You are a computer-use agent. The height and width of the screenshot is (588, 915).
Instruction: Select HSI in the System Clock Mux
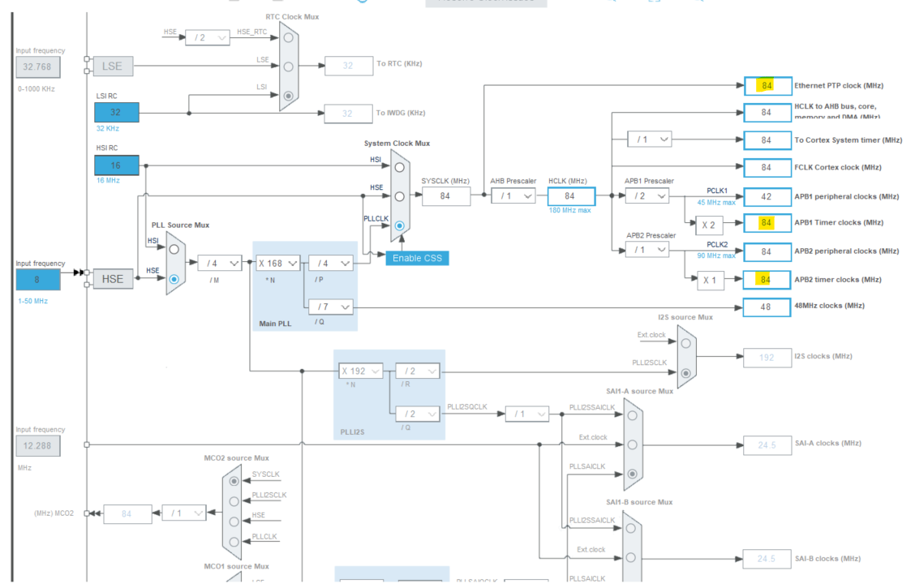pyautogui.click(x=399, y=166)
